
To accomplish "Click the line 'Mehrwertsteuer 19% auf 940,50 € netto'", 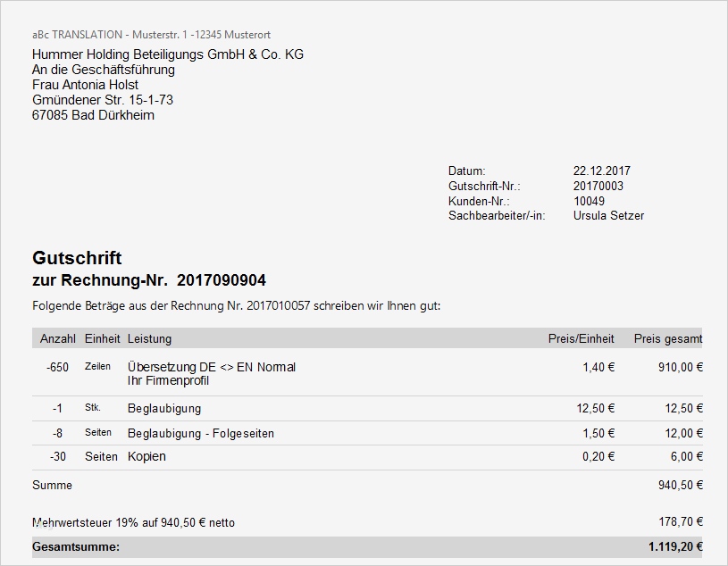I will coord(133,523).
